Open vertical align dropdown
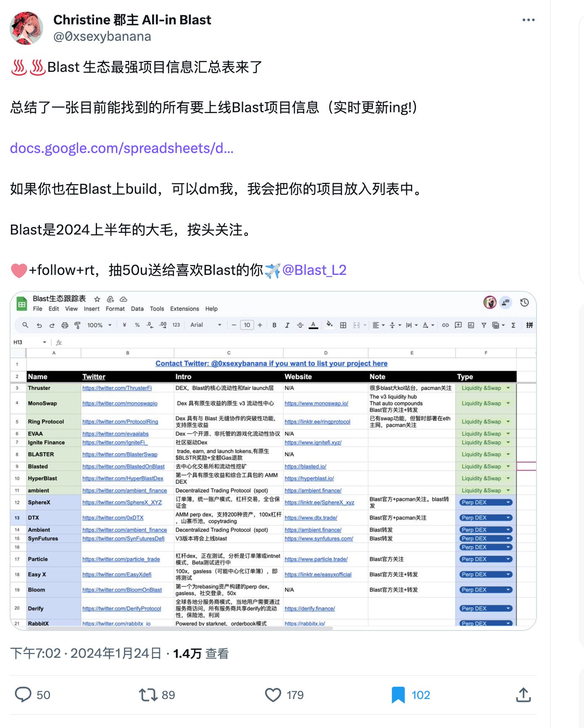Screen dimensions: 584x728 [395, 325]
